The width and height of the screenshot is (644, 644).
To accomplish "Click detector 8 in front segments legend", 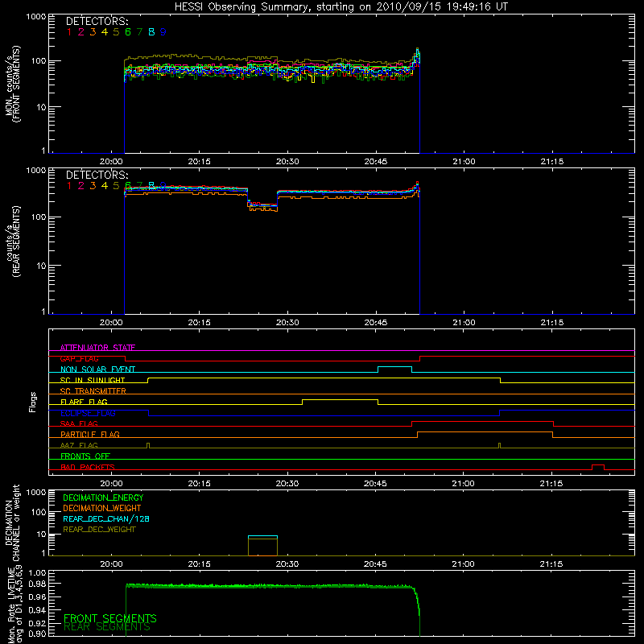I will (151, 32).
